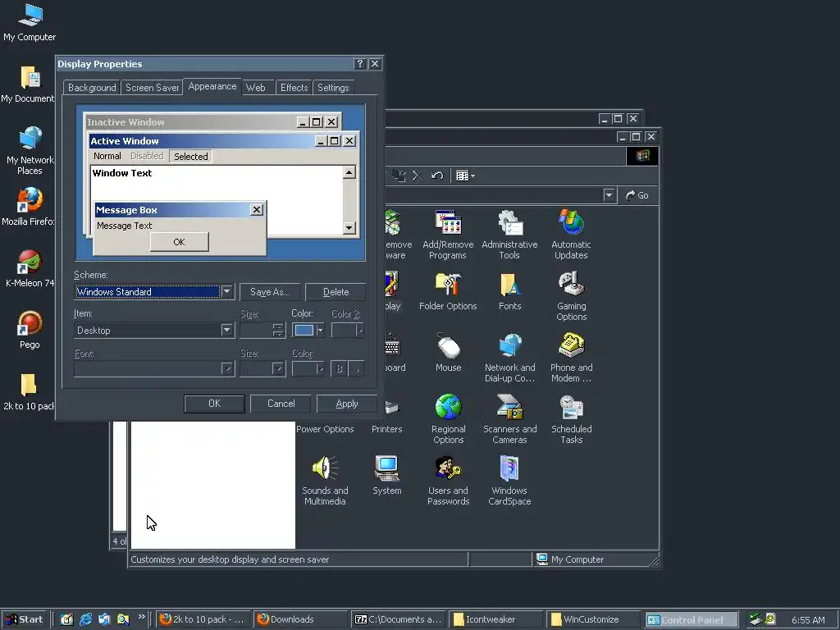
Task: Toggle the Bold font button
Action: coord(339,368)
